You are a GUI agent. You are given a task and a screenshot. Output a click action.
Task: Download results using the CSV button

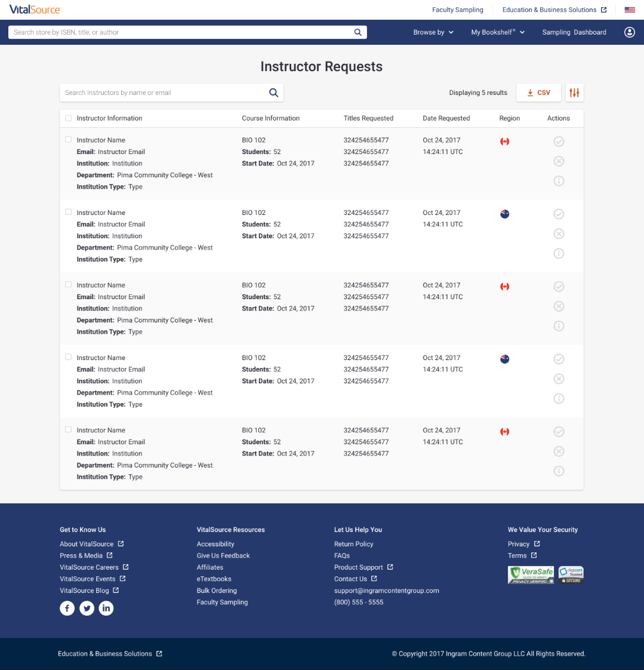point(538,93)
